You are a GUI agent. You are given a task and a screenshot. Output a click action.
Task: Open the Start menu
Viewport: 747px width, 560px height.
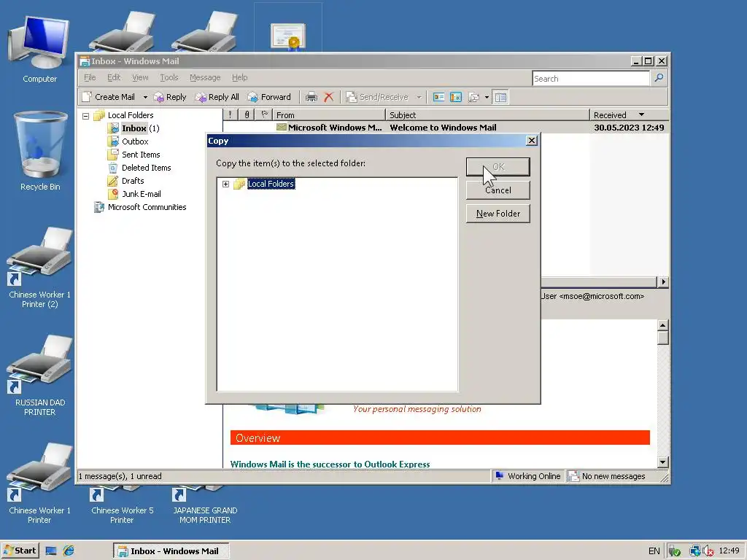[x=20, y=551]
